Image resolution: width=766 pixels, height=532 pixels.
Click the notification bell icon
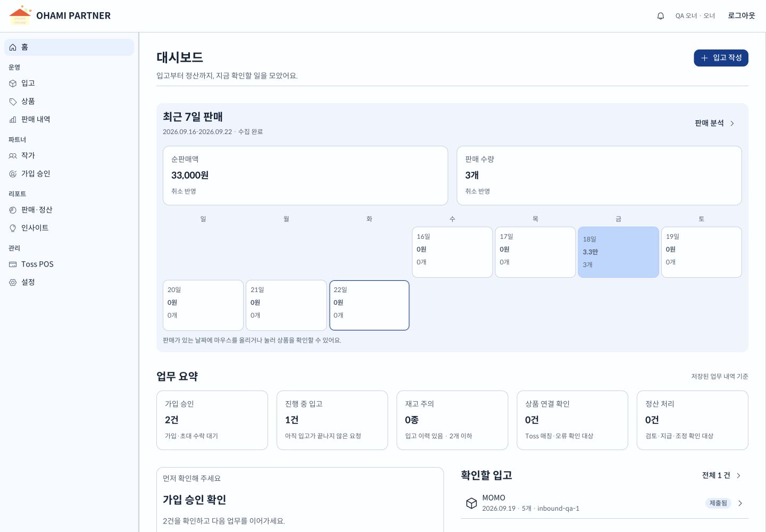(661, 16)
